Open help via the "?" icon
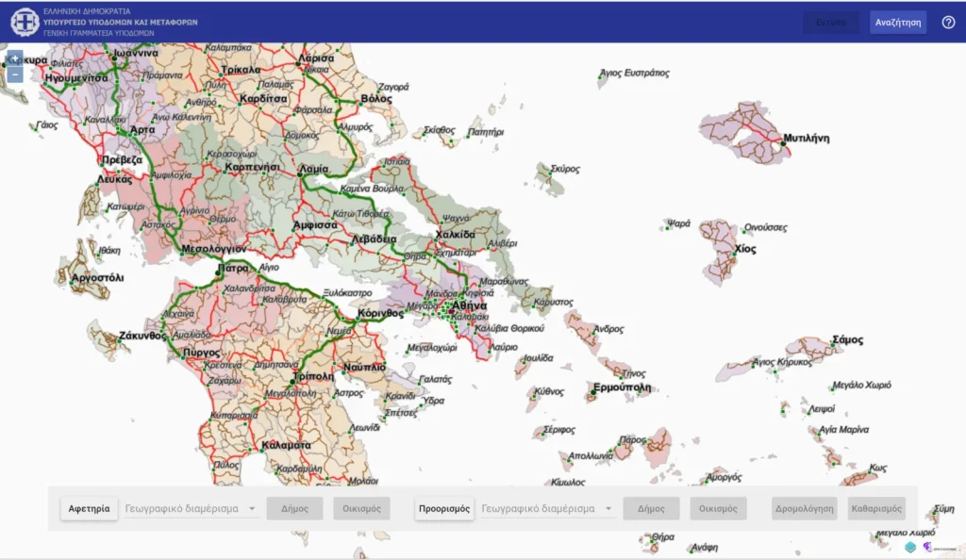966x560 pixels. (x=947, y=22)
